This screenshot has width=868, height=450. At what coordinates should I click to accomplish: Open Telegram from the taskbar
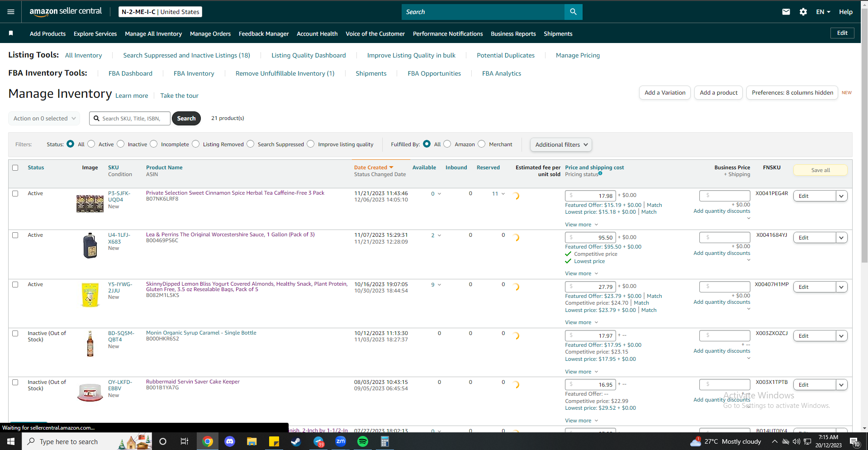tap(319, 441)
